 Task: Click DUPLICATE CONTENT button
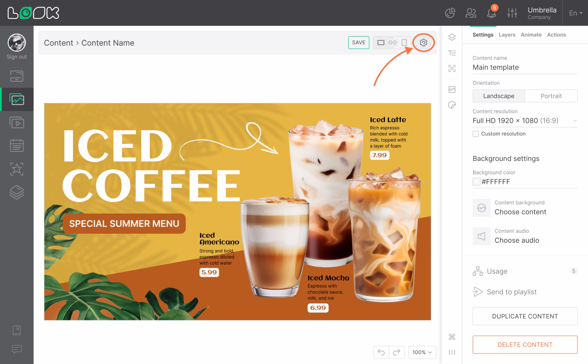coord(525,316)
